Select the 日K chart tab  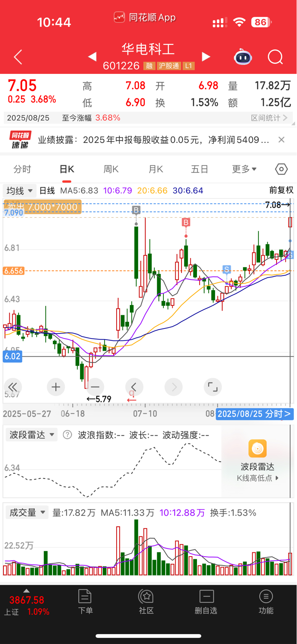pos(67,169)
